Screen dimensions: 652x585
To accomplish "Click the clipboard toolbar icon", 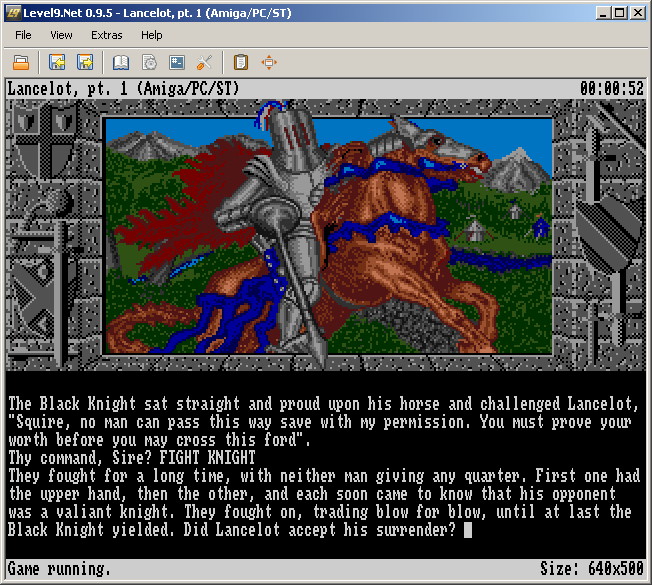I will tap(241, 63).
